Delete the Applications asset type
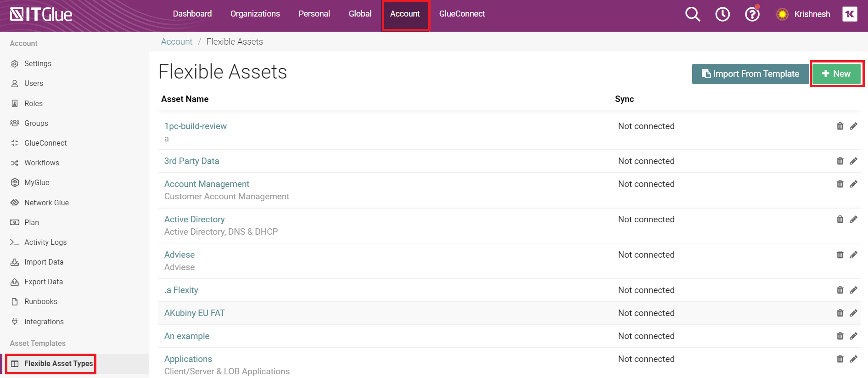 (x=840, y=359)
